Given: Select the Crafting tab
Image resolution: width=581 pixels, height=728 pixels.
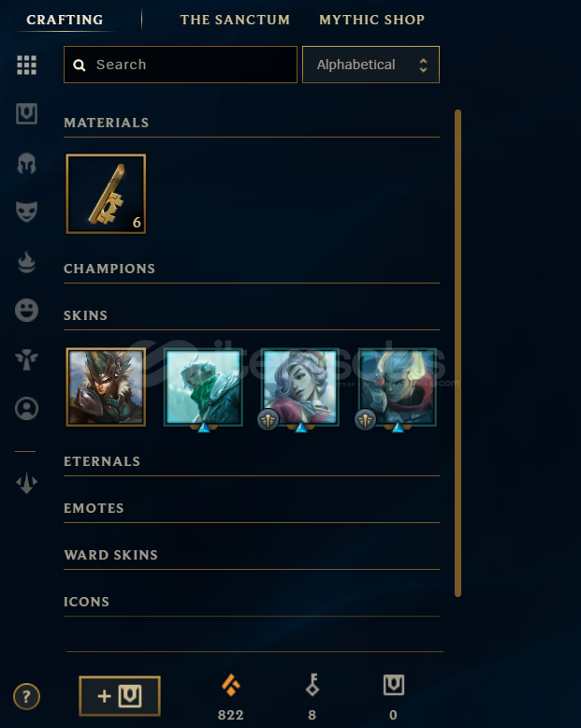Looking at the screenshot, I should click(x=65, y=20).
